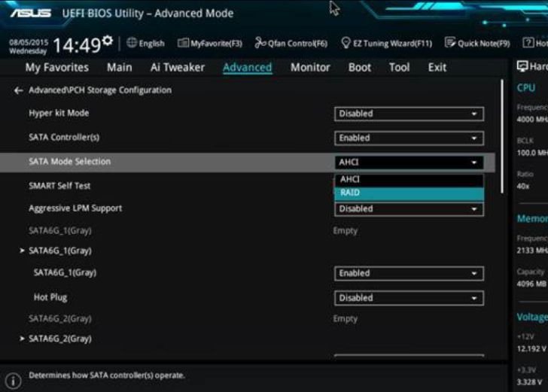Open the Exit tab

tap(437, 68)
